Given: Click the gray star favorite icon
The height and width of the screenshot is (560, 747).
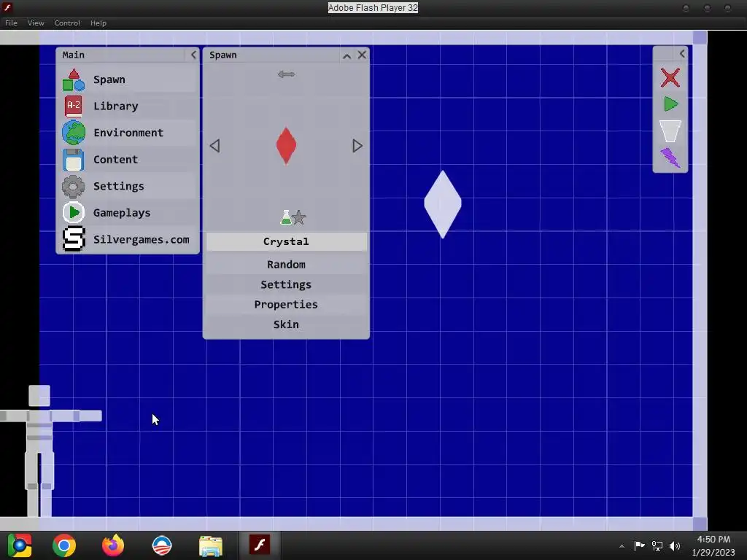Looking at the screenshot, I should tap(298, 217).
